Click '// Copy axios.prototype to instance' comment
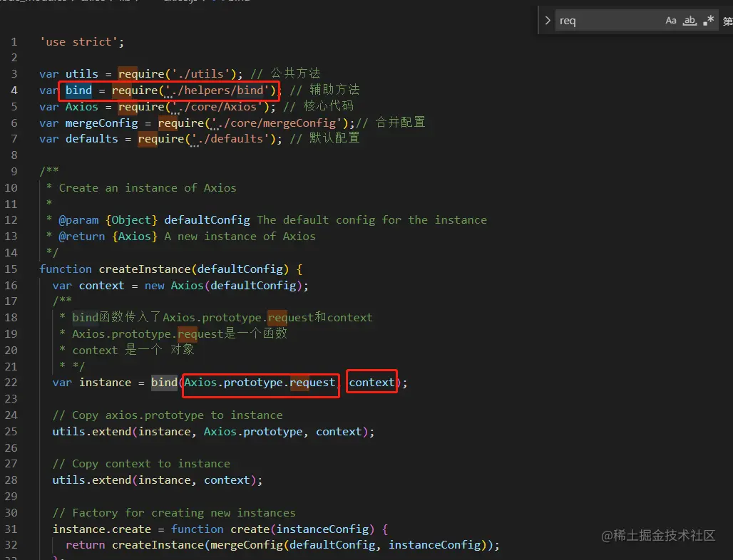Viewport: 733px width, 560px height. coord(168,415)
